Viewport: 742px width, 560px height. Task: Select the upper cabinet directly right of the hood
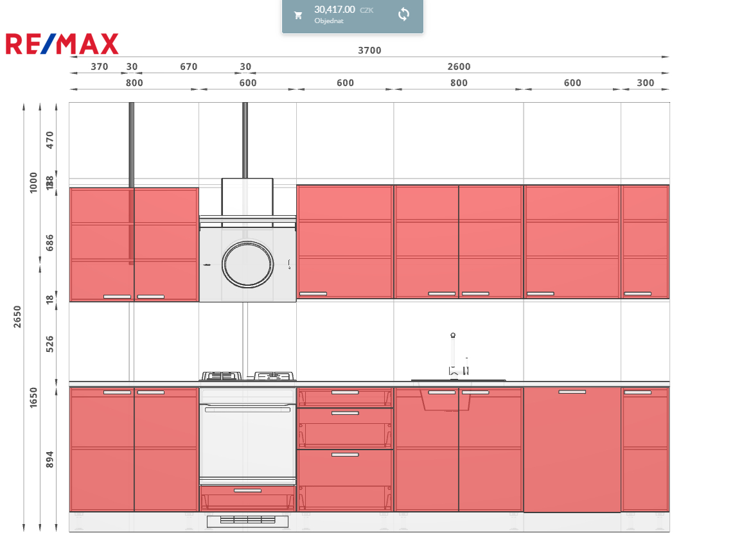345,241
